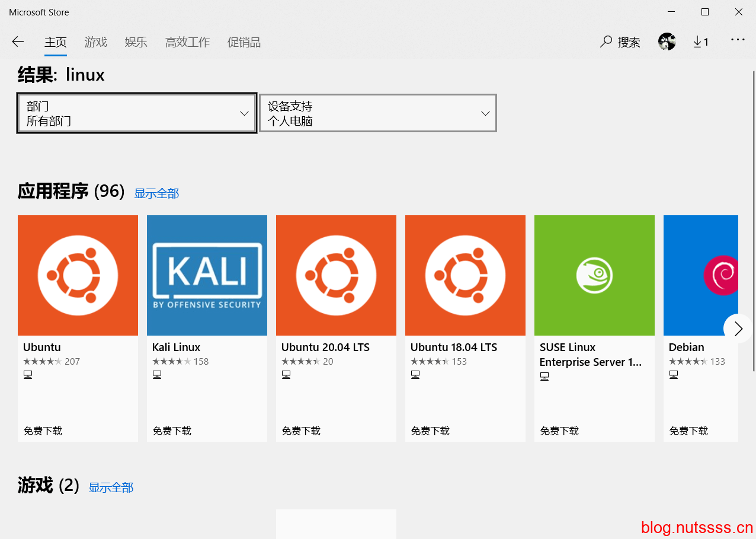Screen dimensions: 756x539
Task: Open the three-dot more menu
Action: pos(738,40)
